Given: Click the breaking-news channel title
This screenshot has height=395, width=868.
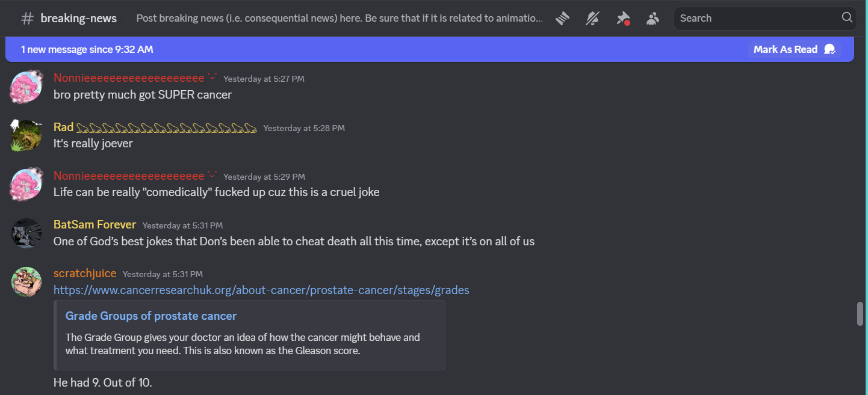Looking at the screenshot, I should point(79,18).
